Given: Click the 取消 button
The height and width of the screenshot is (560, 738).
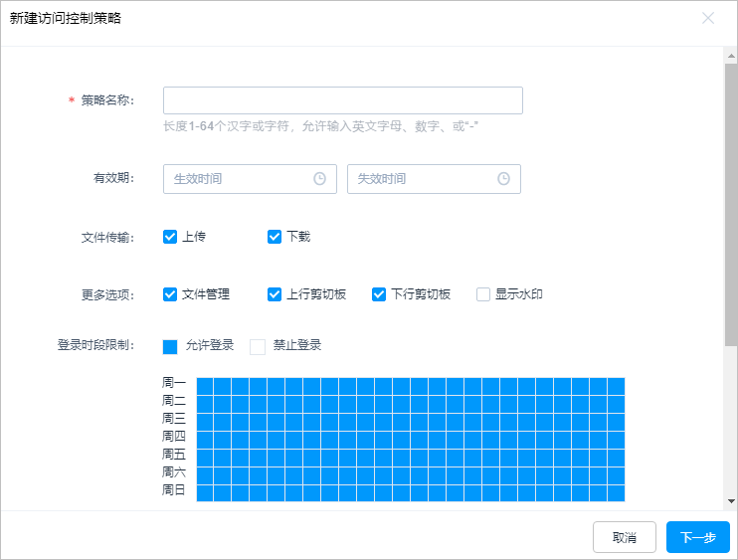Looking at the screenshot, I should pos(624,537).
